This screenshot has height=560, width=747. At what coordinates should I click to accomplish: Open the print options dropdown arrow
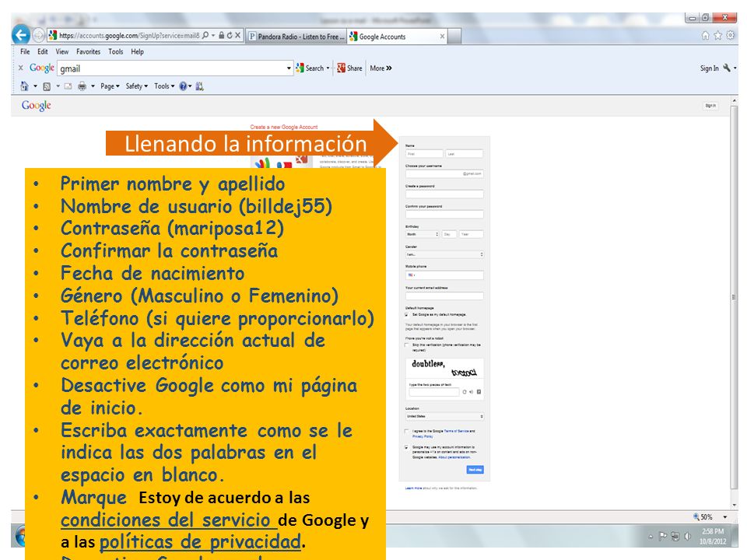(93, 86)
